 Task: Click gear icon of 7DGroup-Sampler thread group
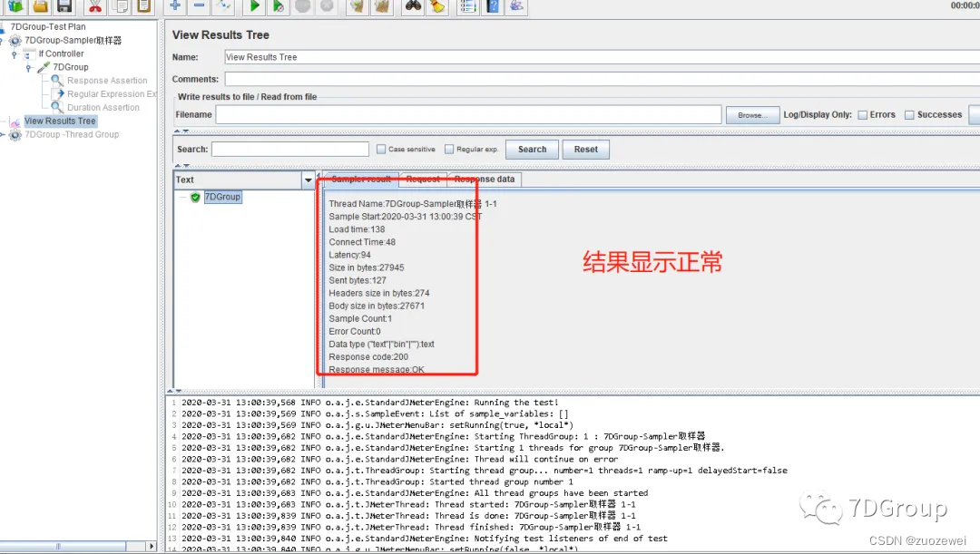[x=15, y=41]
